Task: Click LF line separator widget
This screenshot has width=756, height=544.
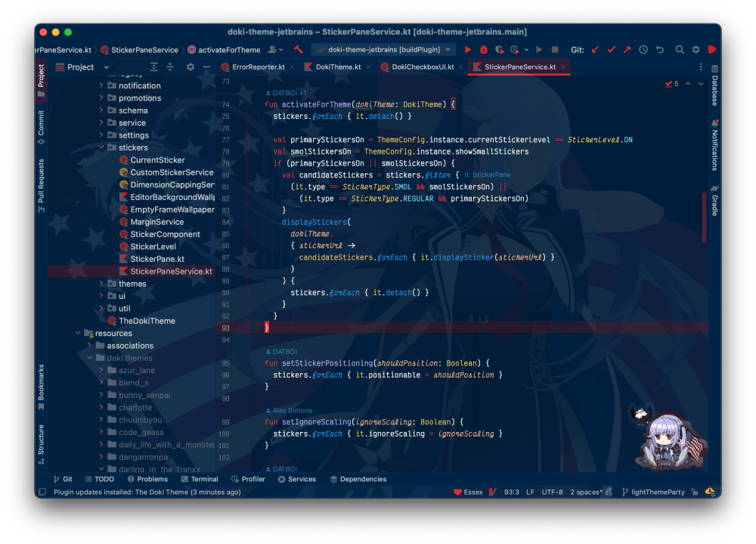Action: [x=531, y=492]
